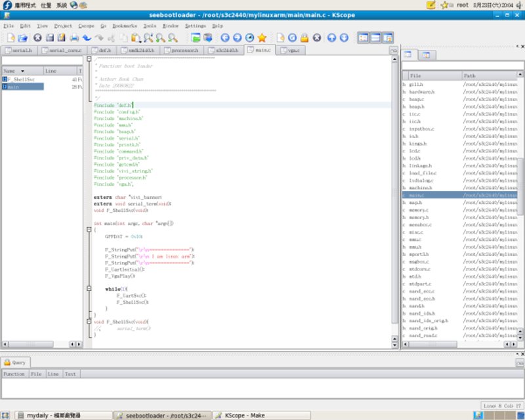Click the Close File icon beside Save
This screenshot has height=420, width=525.
pos(37,38)
